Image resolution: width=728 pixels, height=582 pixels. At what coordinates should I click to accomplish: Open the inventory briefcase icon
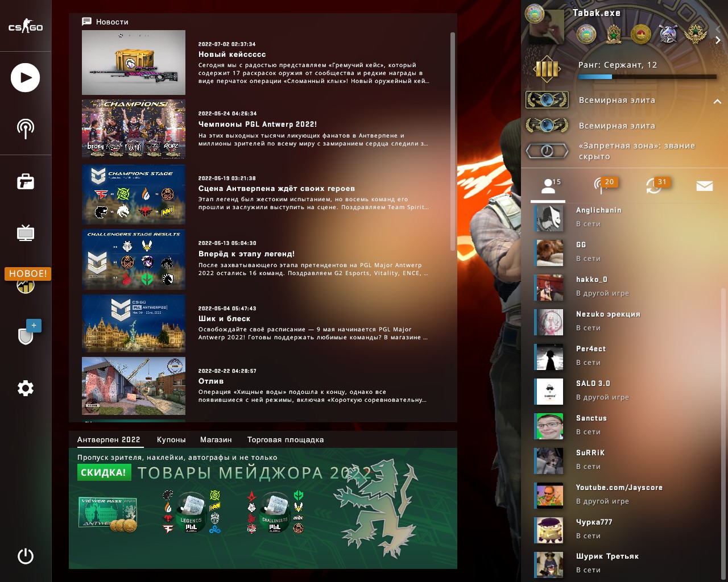26,181
